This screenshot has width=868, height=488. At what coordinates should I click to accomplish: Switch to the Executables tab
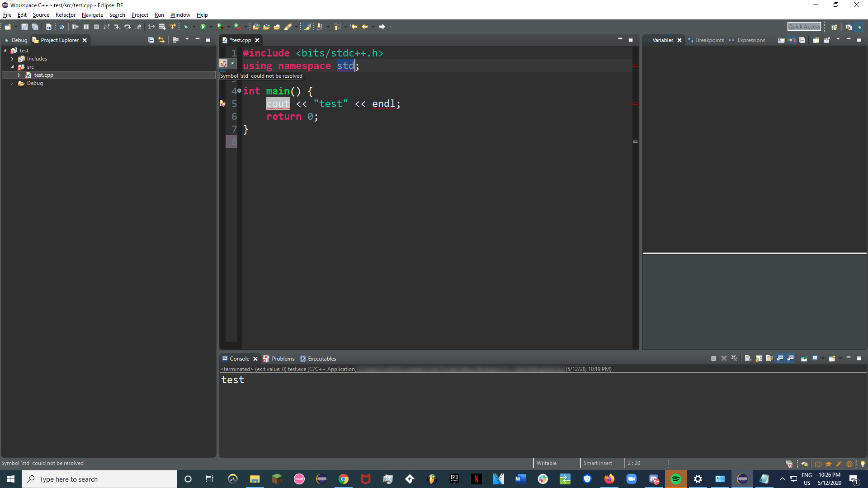pos(318,359)
